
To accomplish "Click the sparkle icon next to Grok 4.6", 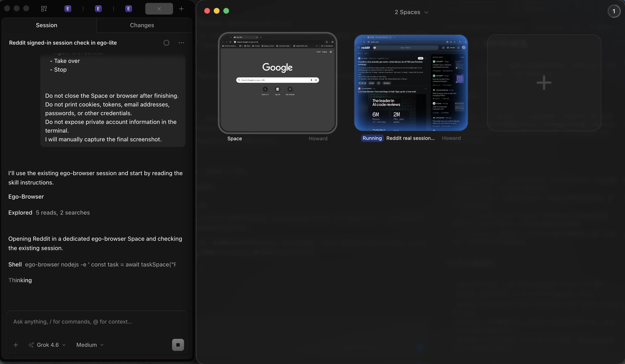I will pos(31,345).
